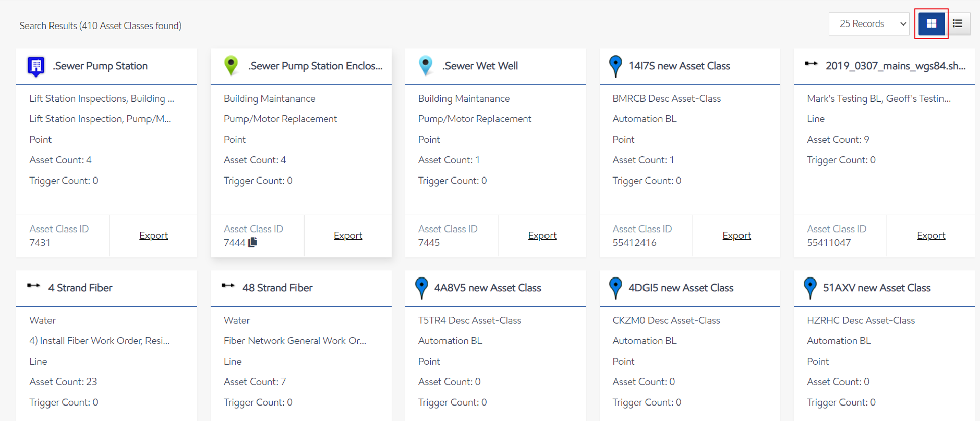Click light blue pin for .Sewer Wet Well
The height and width of the screenshot is (421, 980).
pyautogui.click(x=426, y=66)
